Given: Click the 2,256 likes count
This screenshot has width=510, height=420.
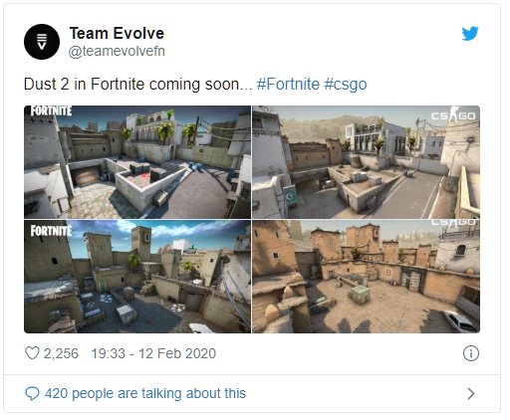Looking at the screenshot, I should [x=61, y=353].
